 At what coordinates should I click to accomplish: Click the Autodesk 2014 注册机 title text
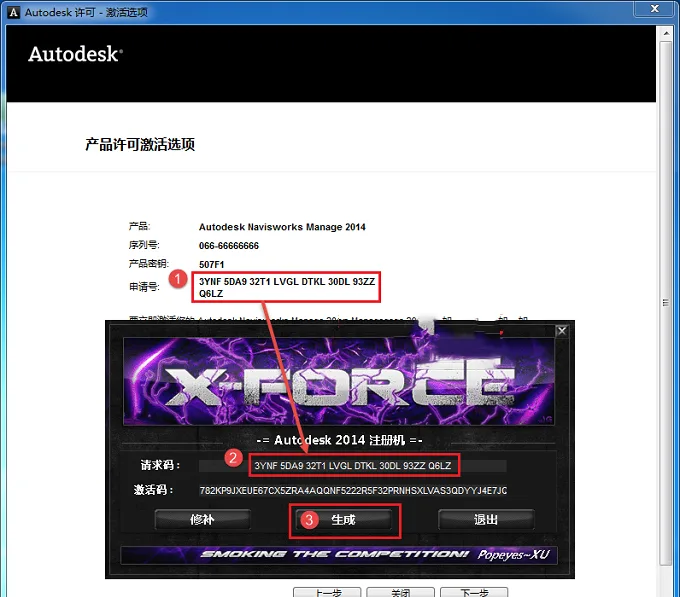pos(339,440)
